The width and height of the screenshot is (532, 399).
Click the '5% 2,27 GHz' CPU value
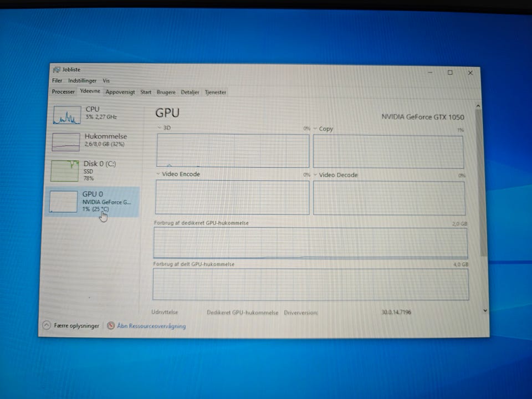click(101, 117)
